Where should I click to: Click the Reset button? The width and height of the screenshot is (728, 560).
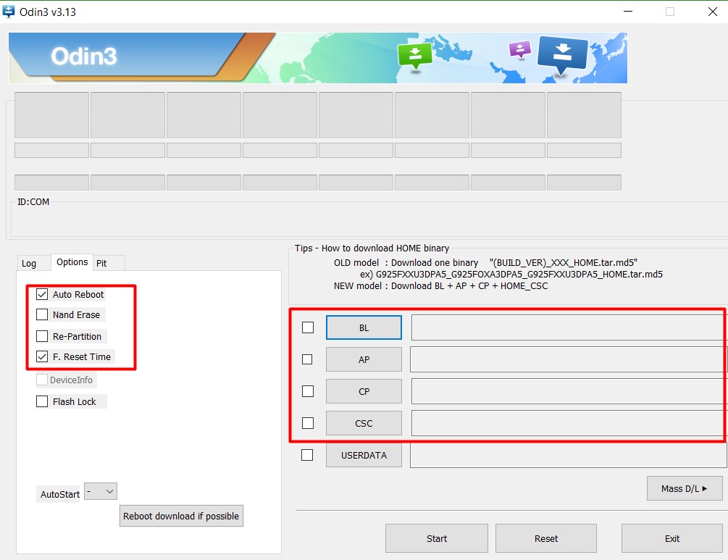pos(546,538)
